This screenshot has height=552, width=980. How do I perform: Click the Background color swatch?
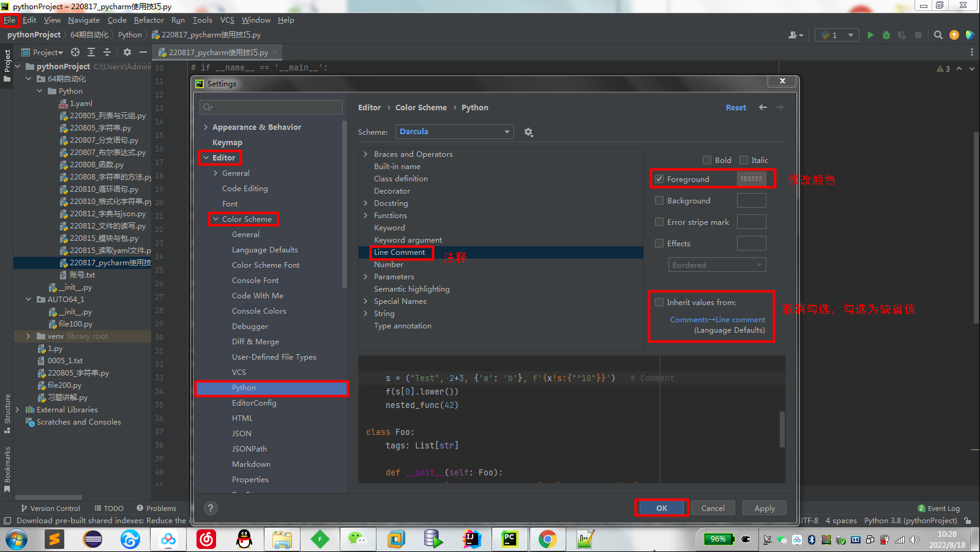[x=751, y=200]
